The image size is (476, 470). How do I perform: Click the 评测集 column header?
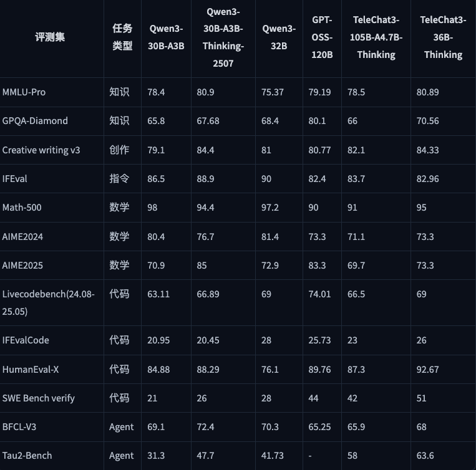coord(50,37)
